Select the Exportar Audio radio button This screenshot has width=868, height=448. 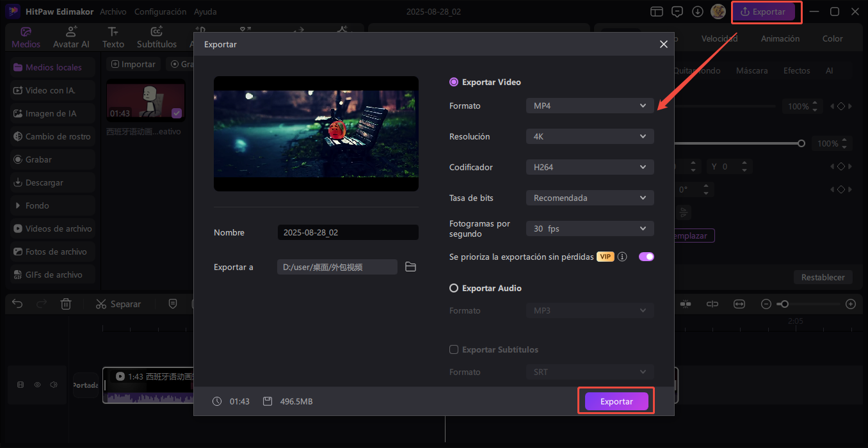(x=454, y=288)
